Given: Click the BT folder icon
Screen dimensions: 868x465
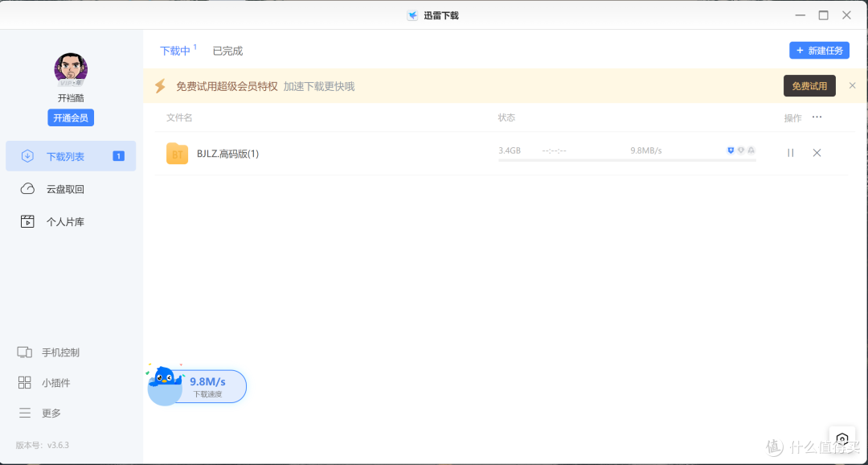Looking at the screenshot, I should point(177,154).
